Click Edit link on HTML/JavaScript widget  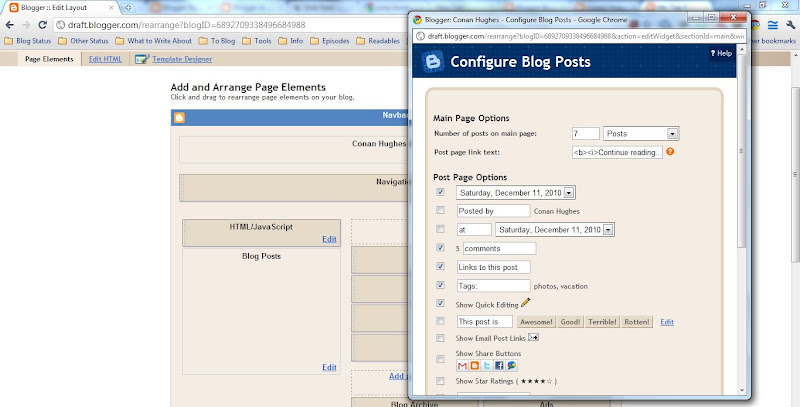(x=329, y=239)
